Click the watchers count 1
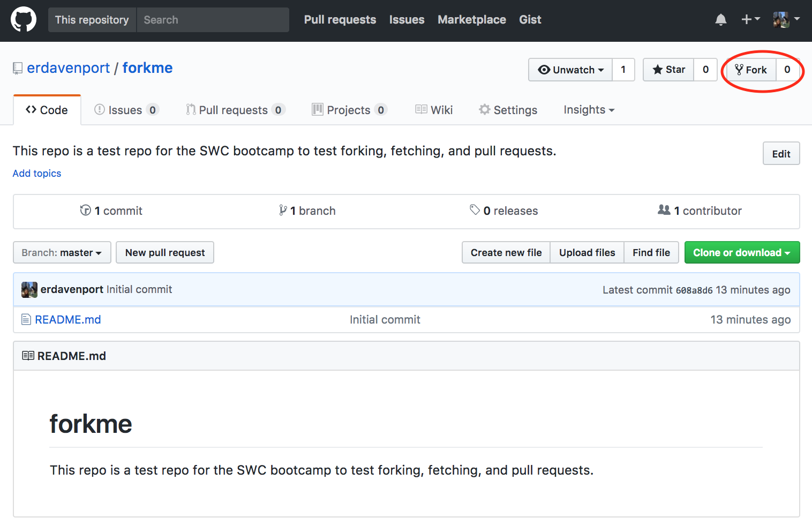This screenshot has width=812, height=525. coord(623,70)
